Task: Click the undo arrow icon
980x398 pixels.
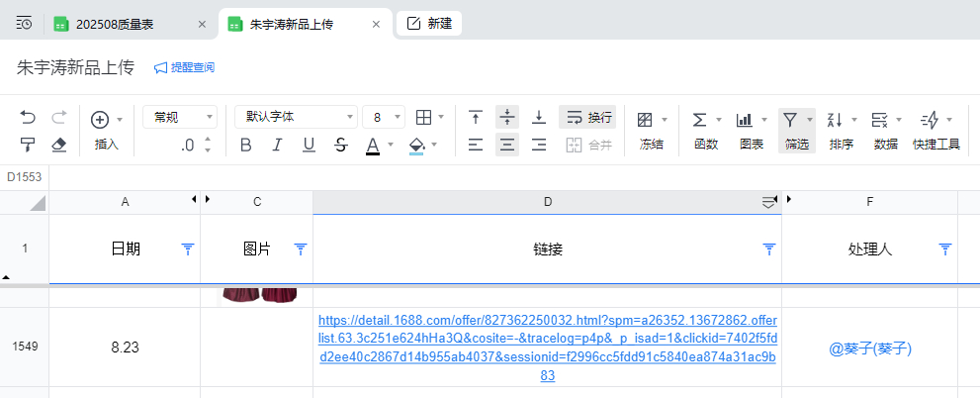Action: coord(28,118)
